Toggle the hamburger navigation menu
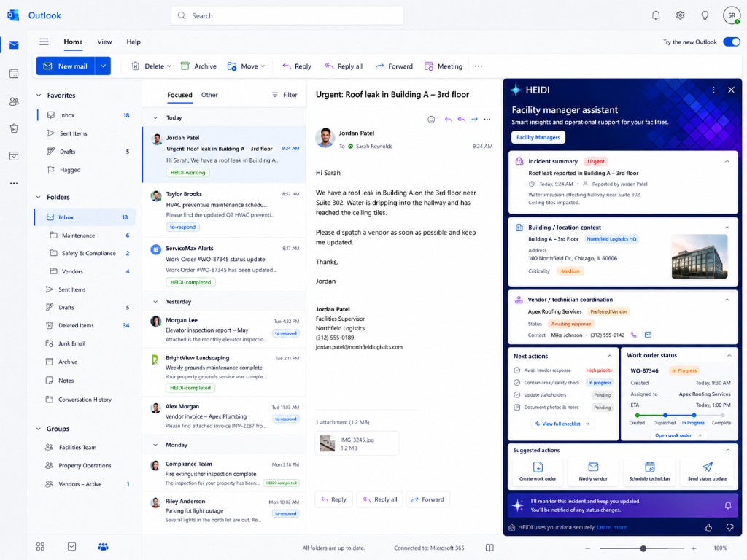 (x=44, y=42)
